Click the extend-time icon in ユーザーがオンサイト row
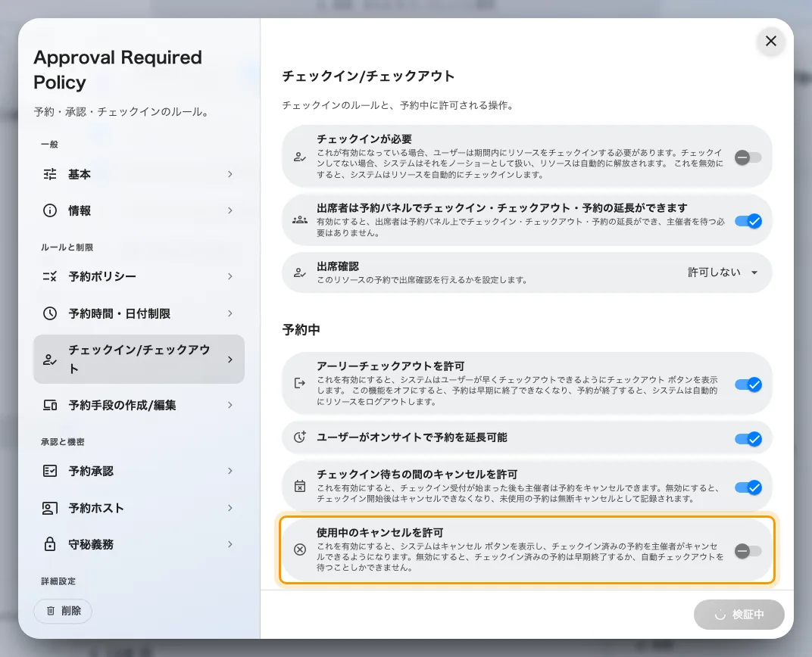The image size is (812, 657). [300, 437]
